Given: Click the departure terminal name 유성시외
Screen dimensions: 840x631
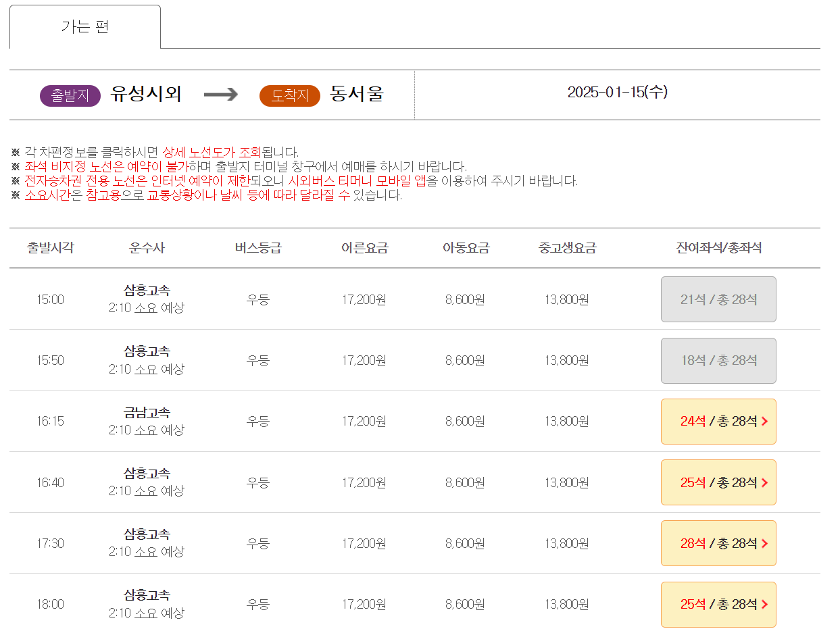Looking at the screenshot, I should click(x=146, y=94).
